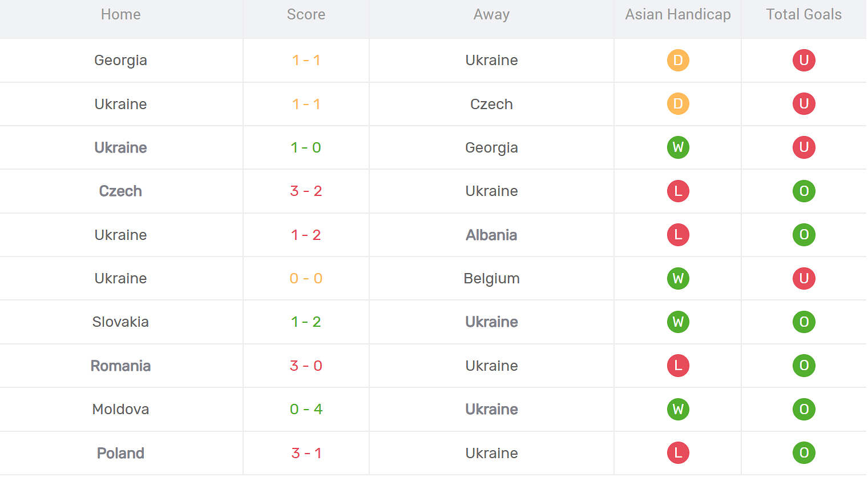This screenshot has height=477, width=868.
Task: Click the U total goals badge for Ukraine–Czech
Action: click(x=804, y=104)
